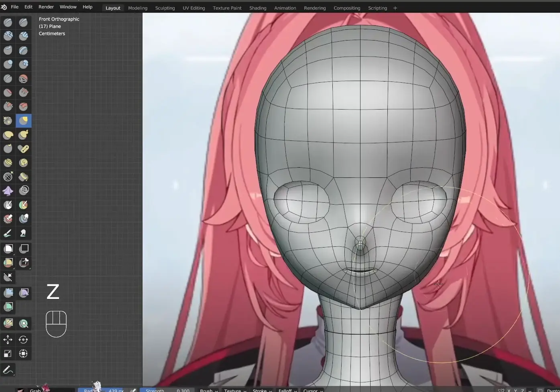Expand the Stroke dropdown
The height and width of the screenshot is (392, 560).
point(262,390)
